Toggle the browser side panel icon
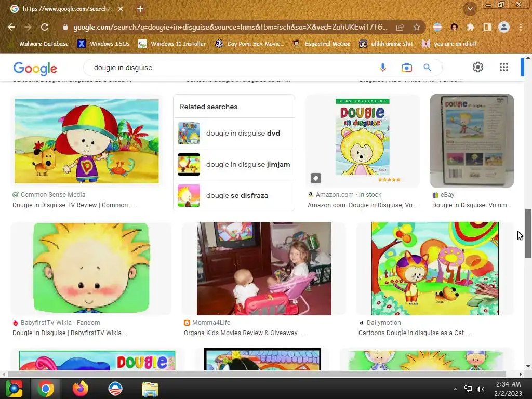 pos(487,27)
